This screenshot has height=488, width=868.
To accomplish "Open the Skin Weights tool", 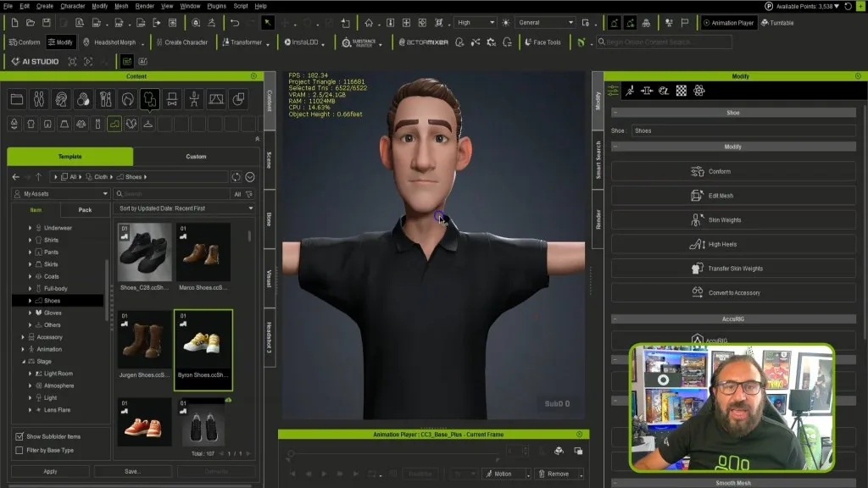I will coord(733,220).
